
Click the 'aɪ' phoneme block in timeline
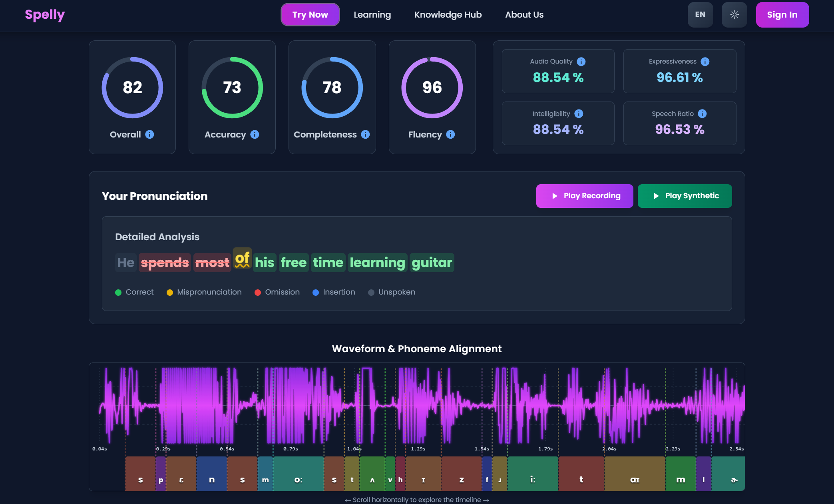pos(635,474)
